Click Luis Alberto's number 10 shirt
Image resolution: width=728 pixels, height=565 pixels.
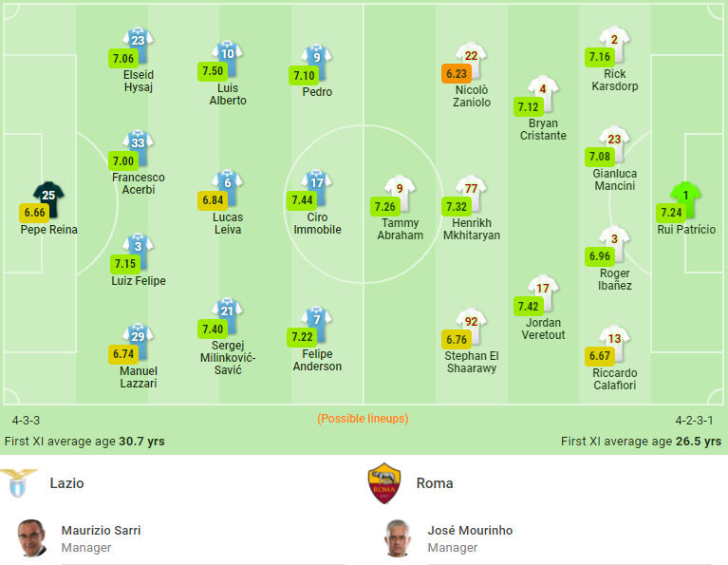(228, 59)
